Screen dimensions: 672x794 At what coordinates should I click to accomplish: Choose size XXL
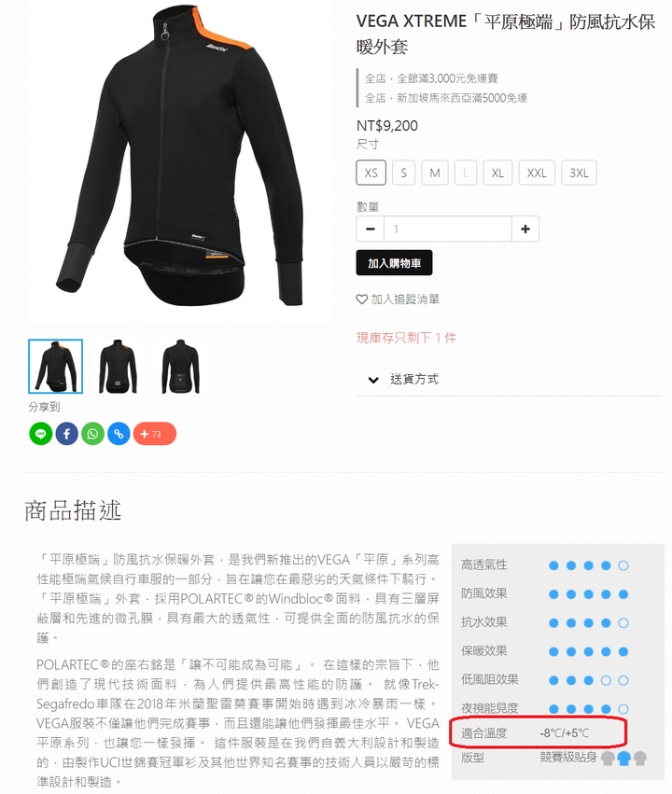(x=537, y=173)
